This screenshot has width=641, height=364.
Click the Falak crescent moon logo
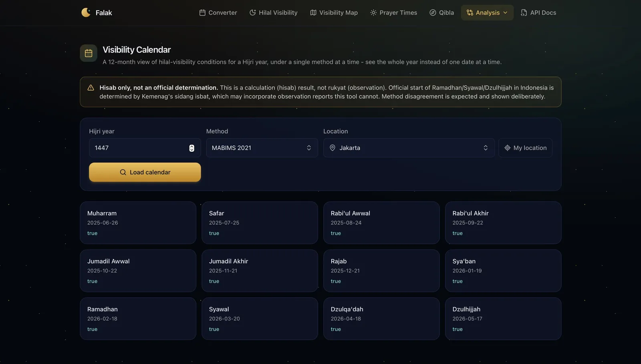(x=86, y=12)
